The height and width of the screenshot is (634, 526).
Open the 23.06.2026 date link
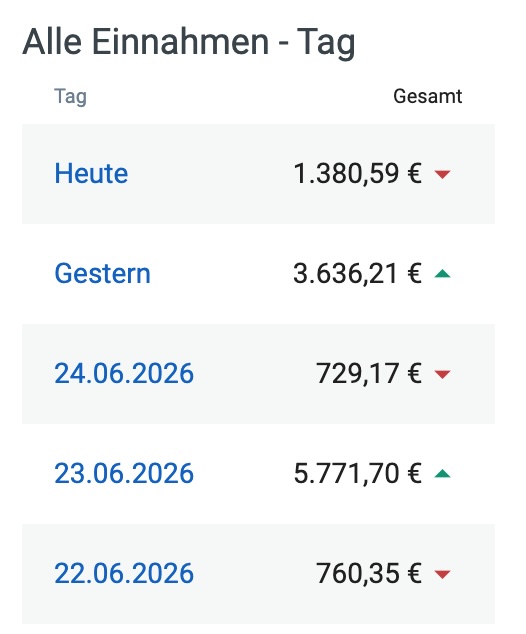pyautogui.click(x=124, y=473)
